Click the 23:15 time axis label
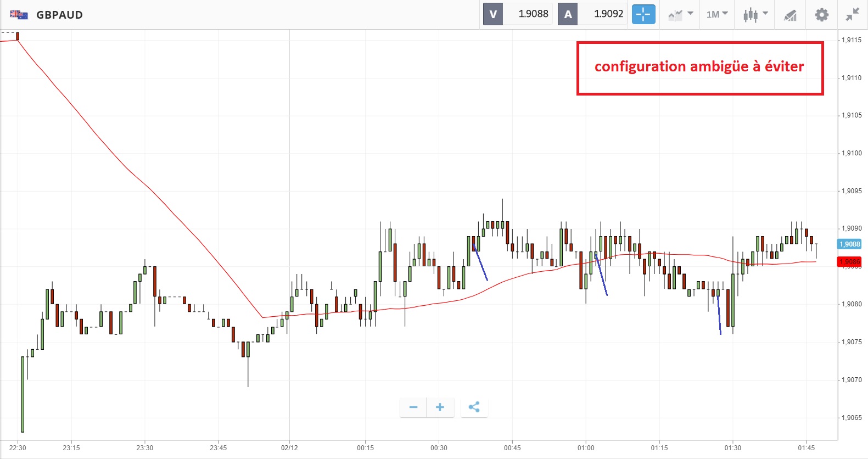 click(71, 448)
